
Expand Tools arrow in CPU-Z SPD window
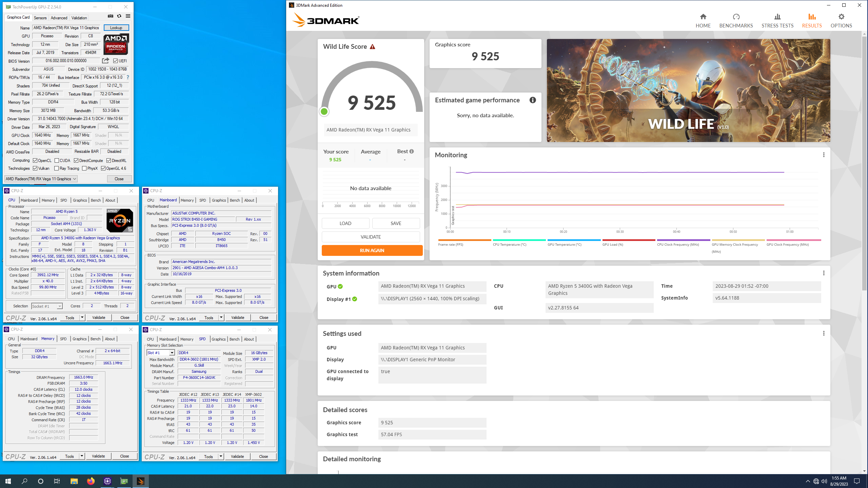[x=221, y=456]
